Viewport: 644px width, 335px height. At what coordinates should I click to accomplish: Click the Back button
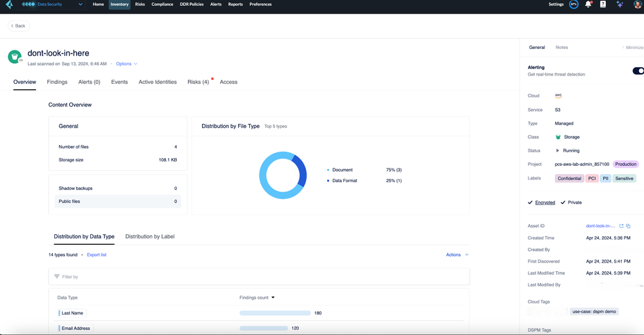coord(18,26)
